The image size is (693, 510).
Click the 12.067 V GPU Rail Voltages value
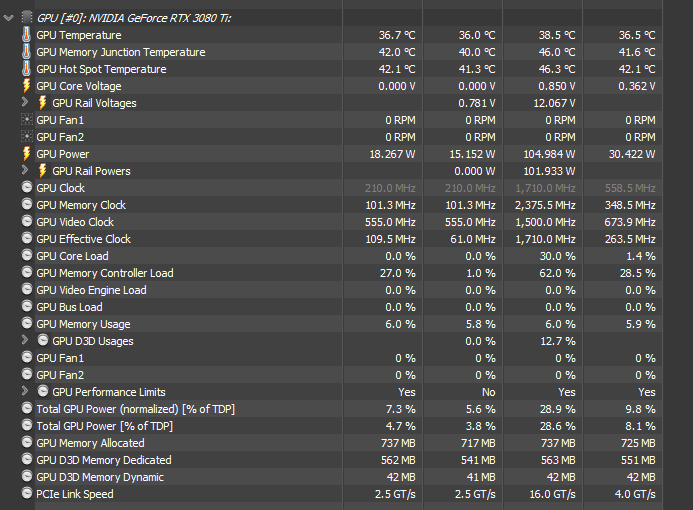(x=555, y=103)
